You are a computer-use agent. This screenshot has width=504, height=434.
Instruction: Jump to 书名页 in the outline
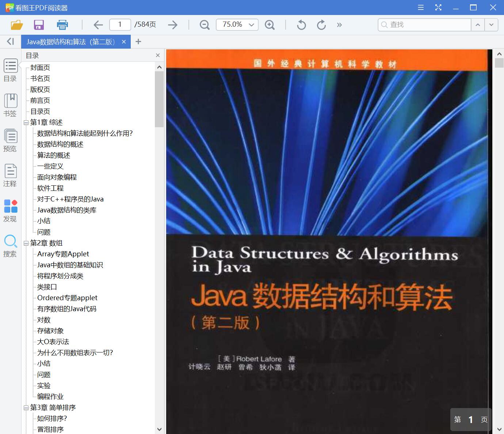[40, 79]
